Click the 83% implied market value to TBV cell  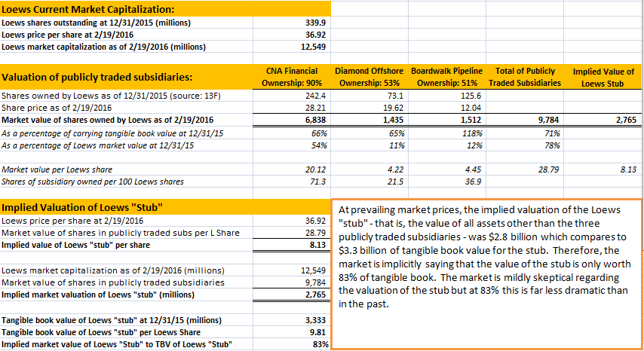pyautogui.click(x=320, y=344)
